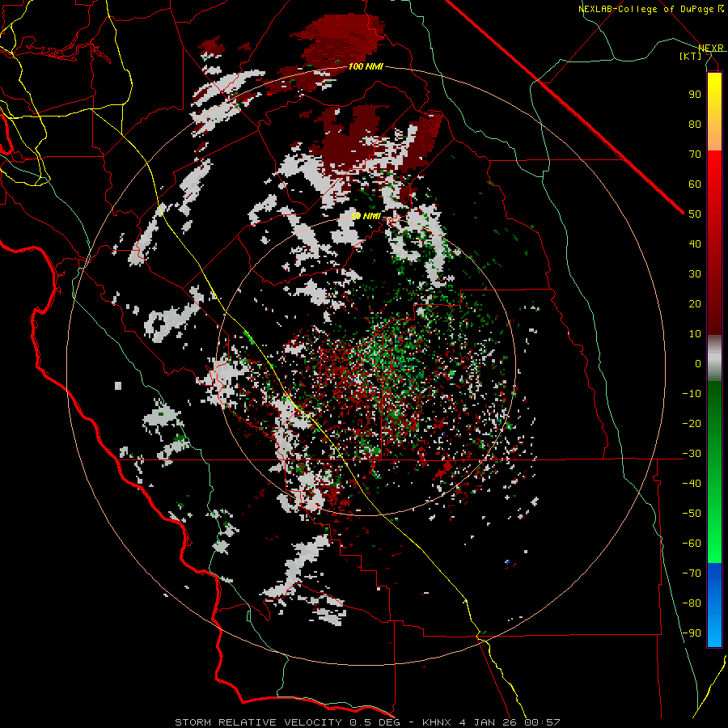Click the 30 value on velocity scale
Viewport: 728px width, 728px height.
tap(695, 274)
